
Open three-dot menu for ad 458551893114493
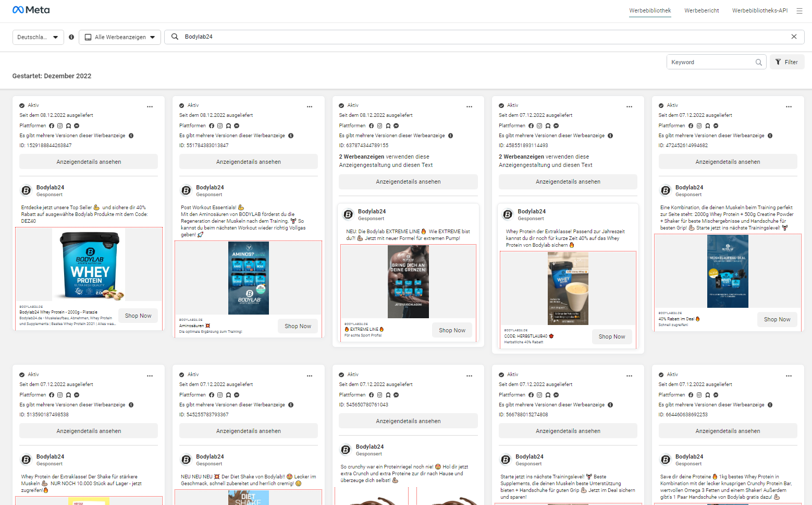coord(630,106)
